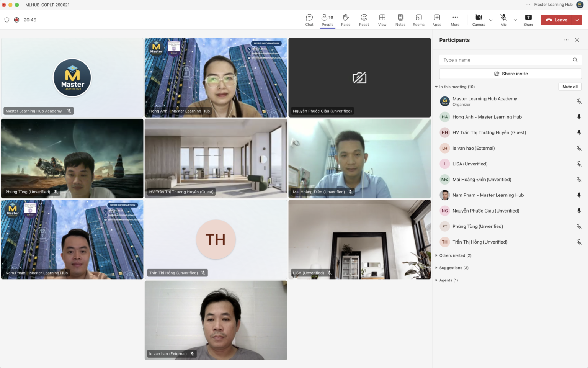Click the Mute all button
The width and height of the screenshot is (588, 368).
click(x=570, y=87)
